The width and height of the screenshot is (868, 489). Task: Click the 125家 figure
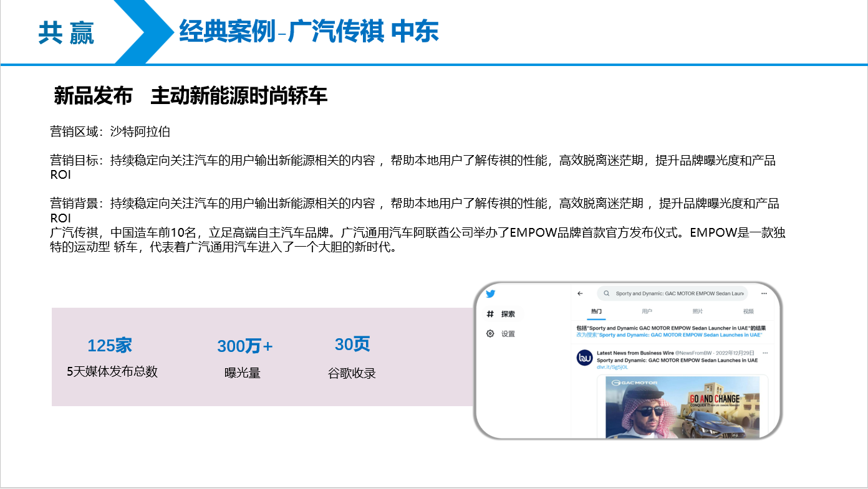pos(110,345)
